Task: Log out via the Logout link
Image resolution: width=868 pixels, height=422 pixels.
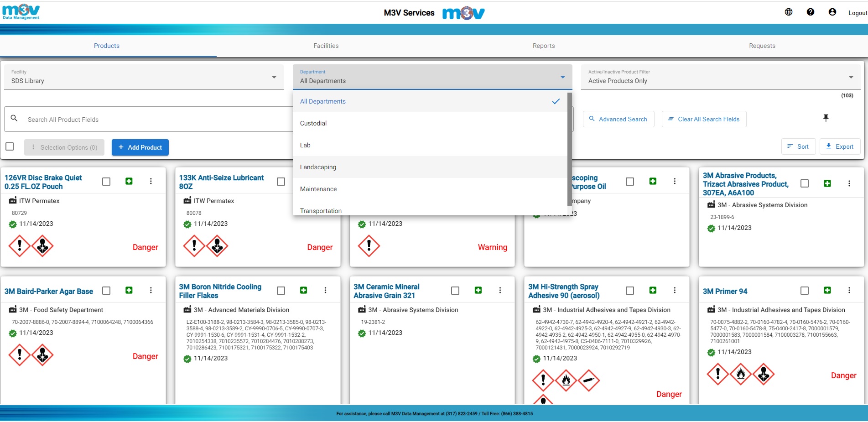Action: pyautogui.click(x=858, y=13)
